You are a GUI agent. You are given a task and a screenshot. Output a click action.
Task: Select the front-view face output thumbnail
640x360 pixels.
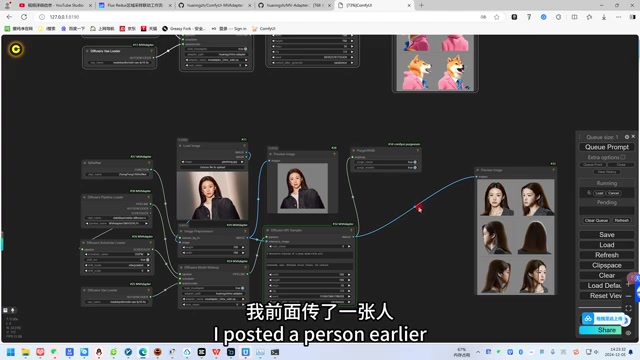pos(497,199)
